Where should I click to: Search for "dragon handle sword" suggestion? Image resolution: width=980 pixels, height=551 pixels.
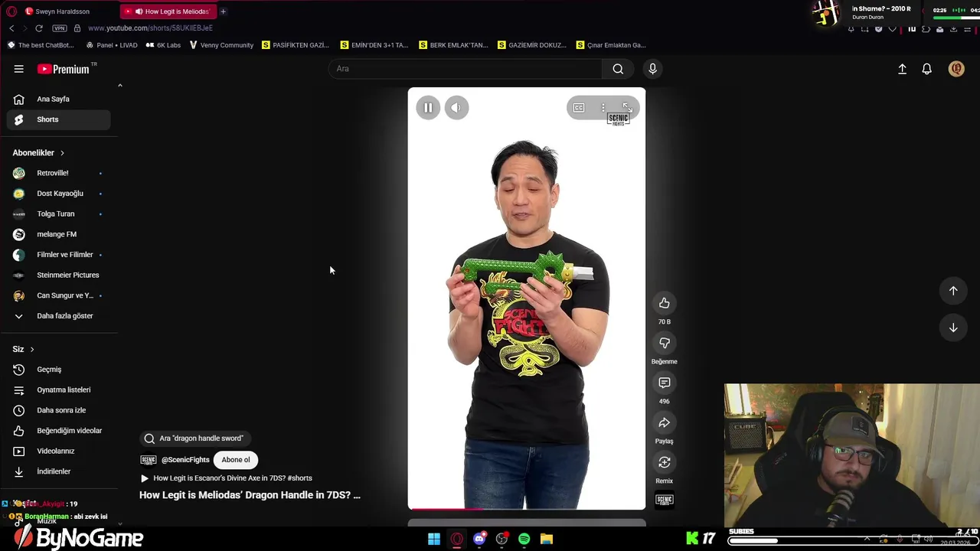(x=196, y=439)
